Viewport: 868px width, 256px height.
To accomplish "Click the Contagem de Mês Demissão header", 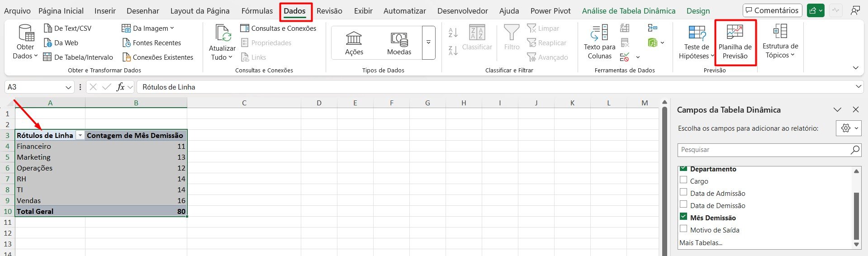I will pos(135,135).
